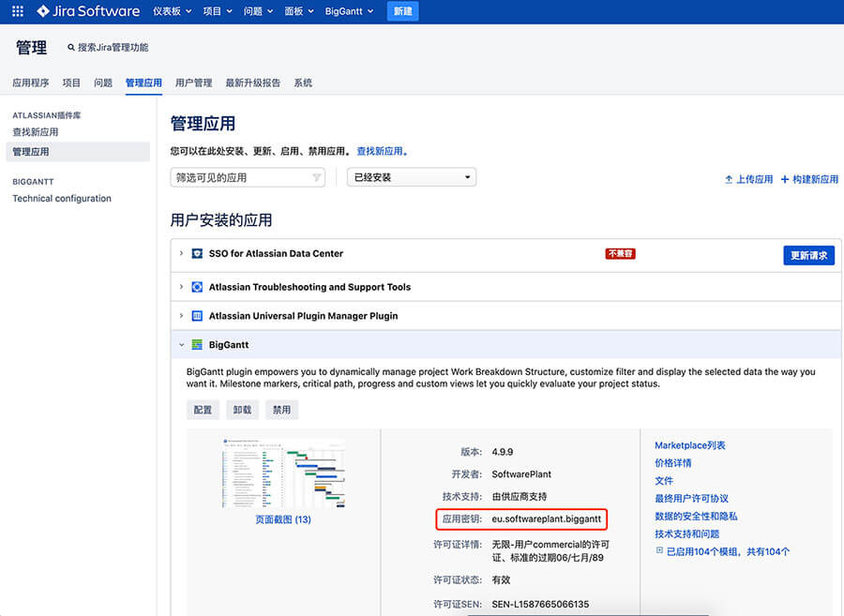
Task: Open the 项目 dropdown in top navigation
Action: 218,10
